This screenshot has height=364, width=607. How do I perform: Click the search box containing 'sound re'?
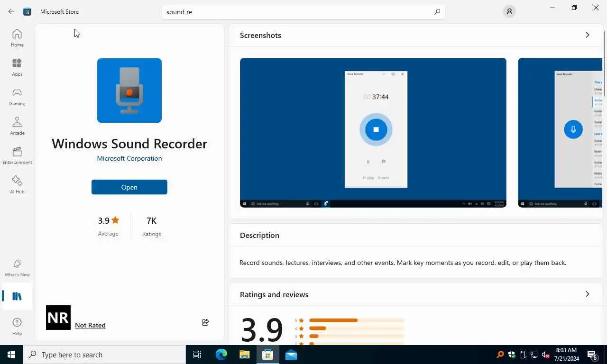(x=303, y=12)
